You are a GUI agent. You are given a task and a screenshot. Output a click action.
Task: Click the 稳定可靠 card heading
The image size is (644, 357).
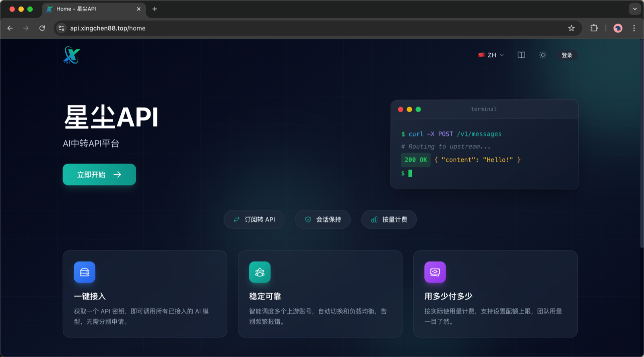pyautogui.click(x=265, y=296)
